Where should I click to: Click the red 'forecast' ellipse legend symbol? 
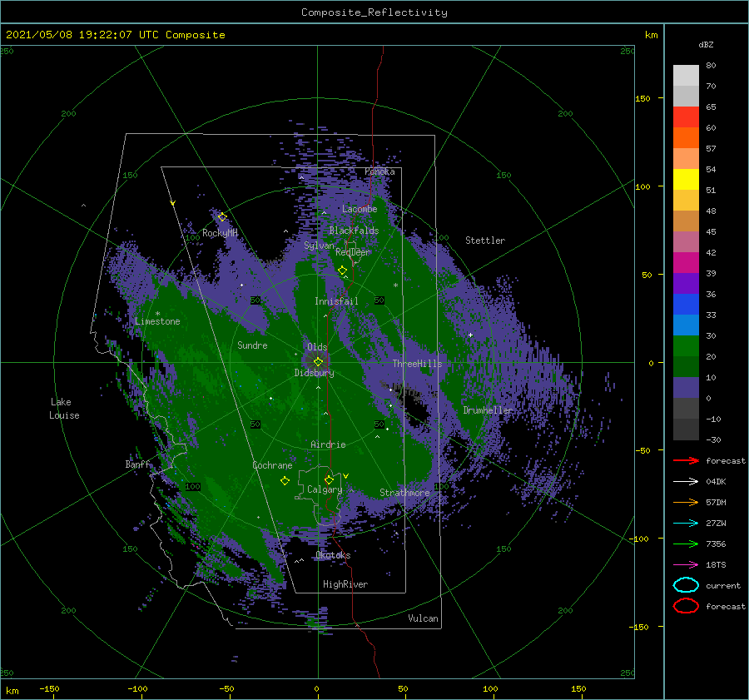coord(686,606)
